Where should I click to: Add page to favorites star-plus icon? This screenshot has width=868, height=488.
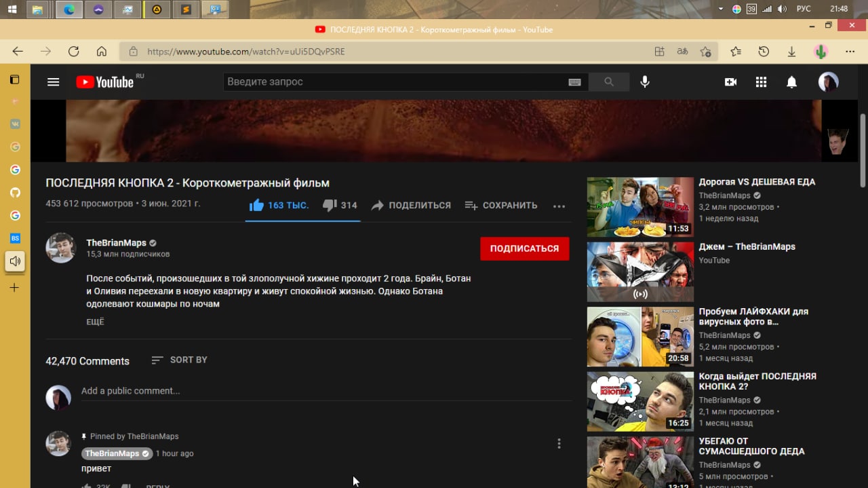[x=705, y=52]
